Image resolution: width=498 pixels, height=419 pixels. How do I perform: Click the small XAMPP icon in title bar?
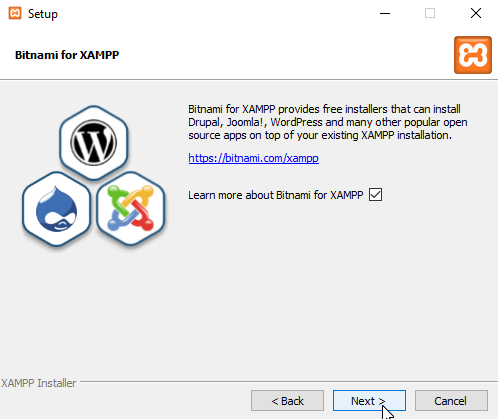click(x=15, y=13)
